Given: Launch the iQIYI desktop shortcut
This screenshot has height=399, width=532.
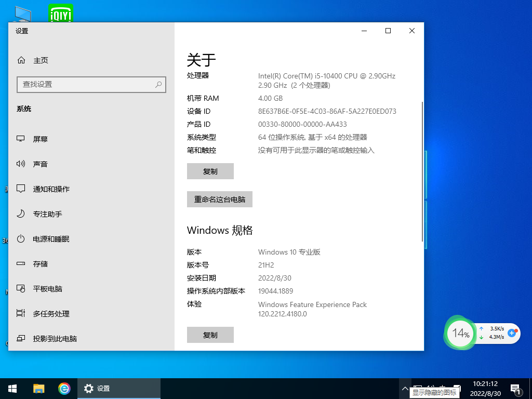Looking at the screenshot, I should 61,13.
